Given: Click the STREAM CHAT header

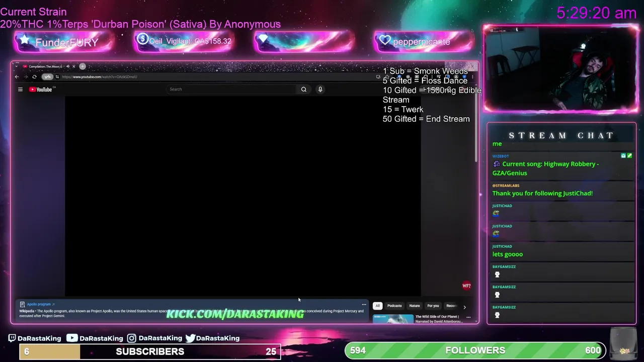Looking at the screenshot, I should tap(561, 136).
